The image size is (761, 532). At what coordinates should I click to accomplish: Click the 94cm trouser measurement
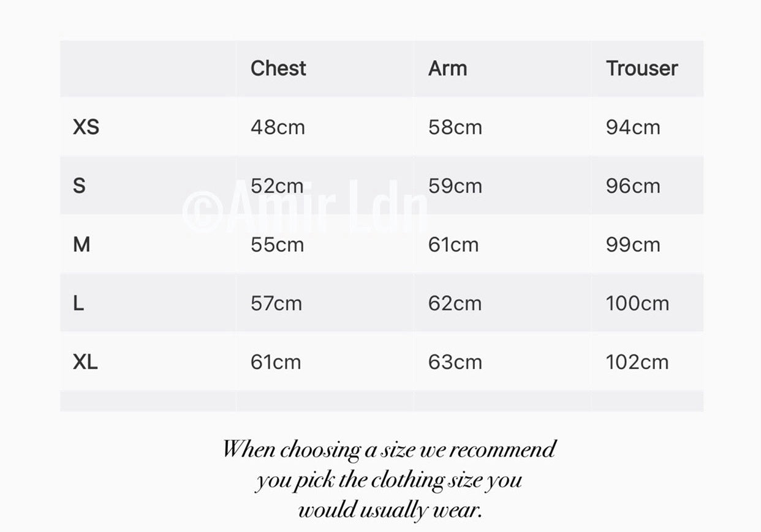[x=633, y=127]
